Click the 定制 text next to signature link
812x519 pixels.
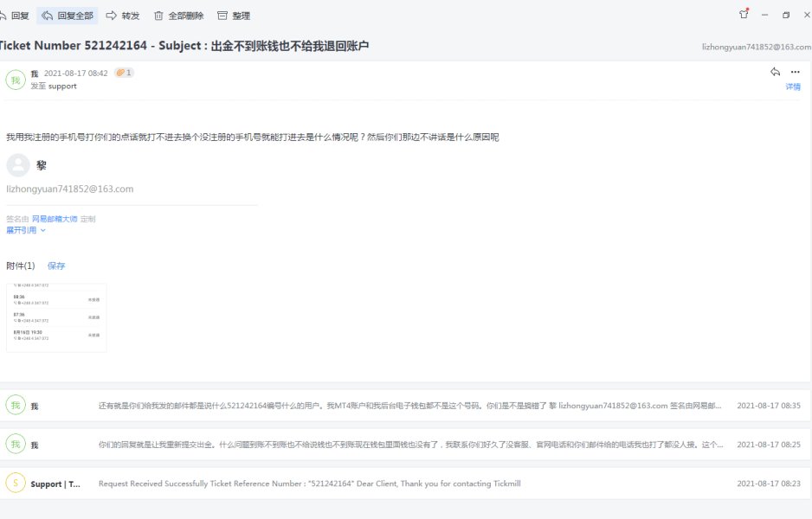pyautogui.click(x=88, y=219)
